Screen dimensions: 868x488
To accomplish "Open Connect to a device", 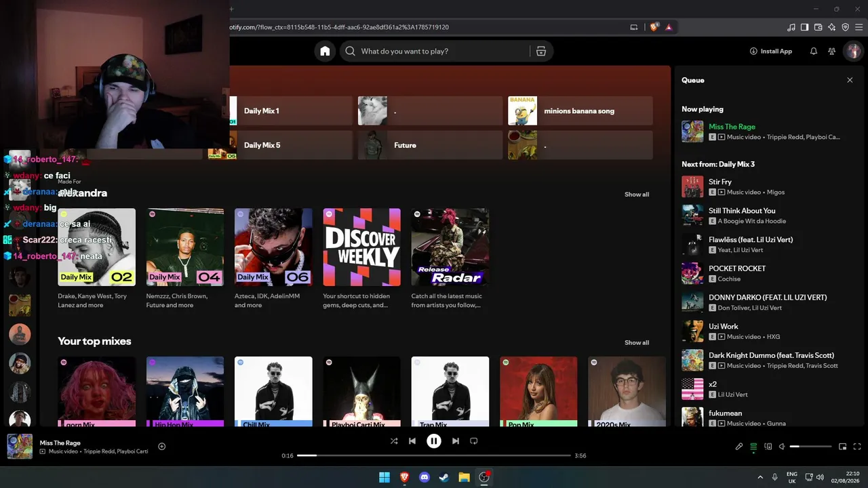I will (768, 447).
